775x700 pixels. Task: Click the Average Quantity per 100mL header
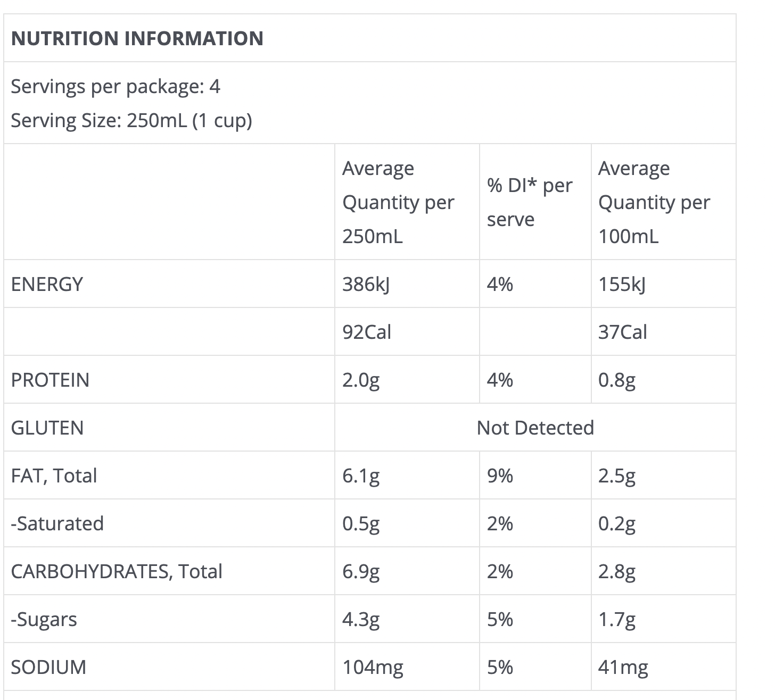pos(654,202)
